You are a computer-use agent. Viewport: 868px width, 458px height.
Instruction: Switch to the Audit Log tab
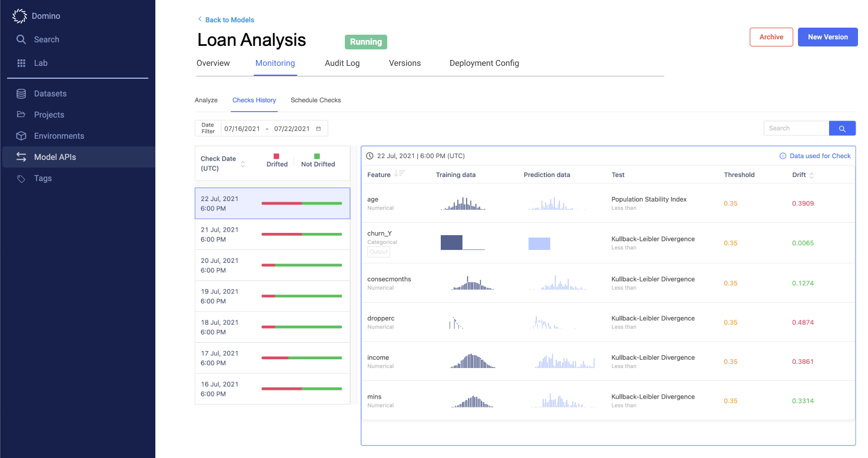(x=342, y=63)
